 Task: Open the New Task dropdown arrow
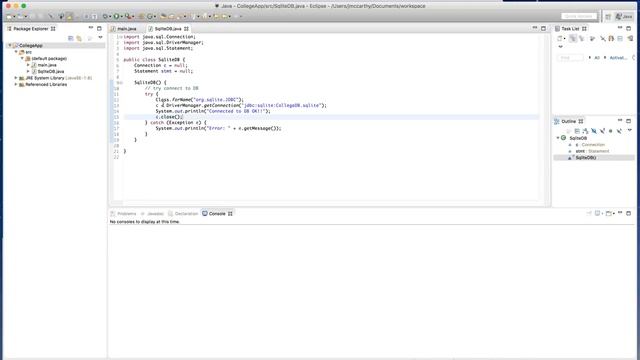click(x=564, y=39)
